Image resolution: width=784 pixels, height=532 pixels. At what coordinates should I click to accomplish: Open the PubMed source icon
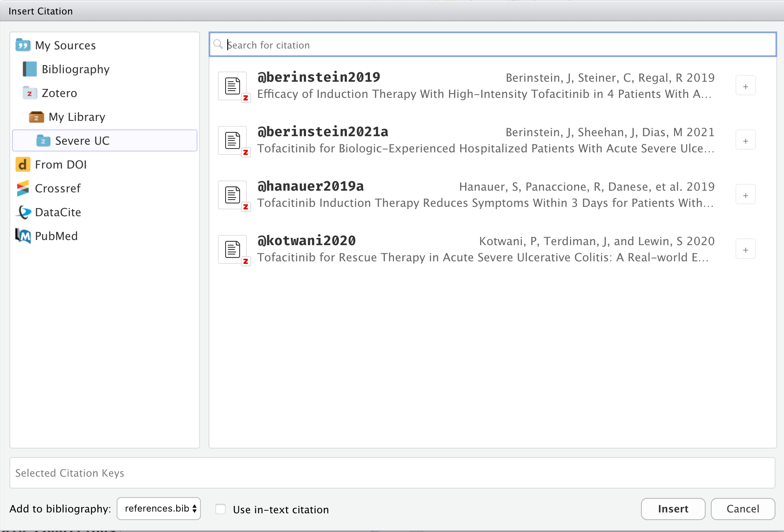23,236
